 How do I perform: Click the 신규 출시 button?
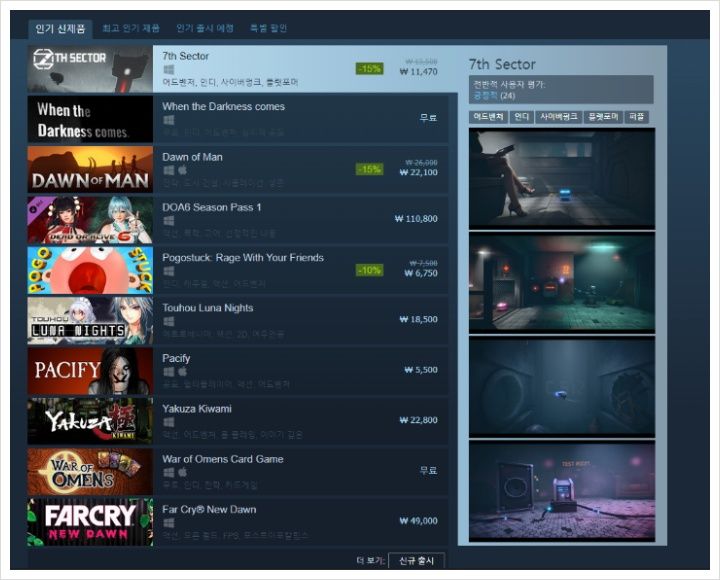416,561
